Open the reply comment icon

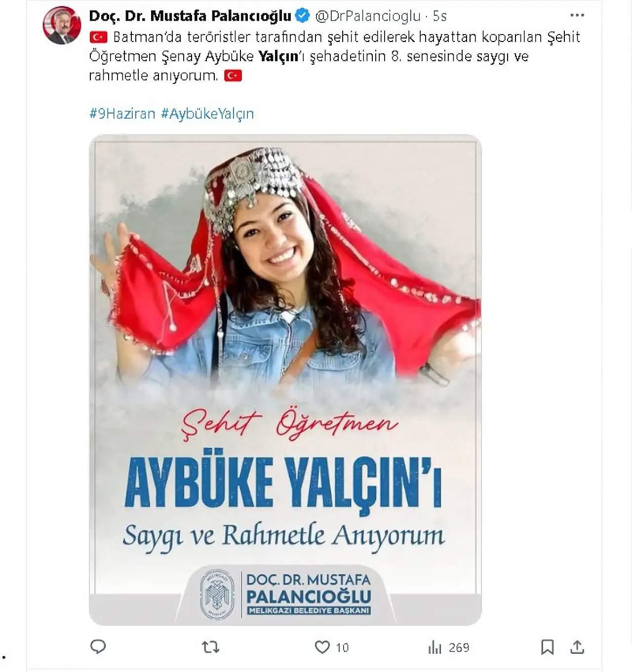click(x=98, y=647)
